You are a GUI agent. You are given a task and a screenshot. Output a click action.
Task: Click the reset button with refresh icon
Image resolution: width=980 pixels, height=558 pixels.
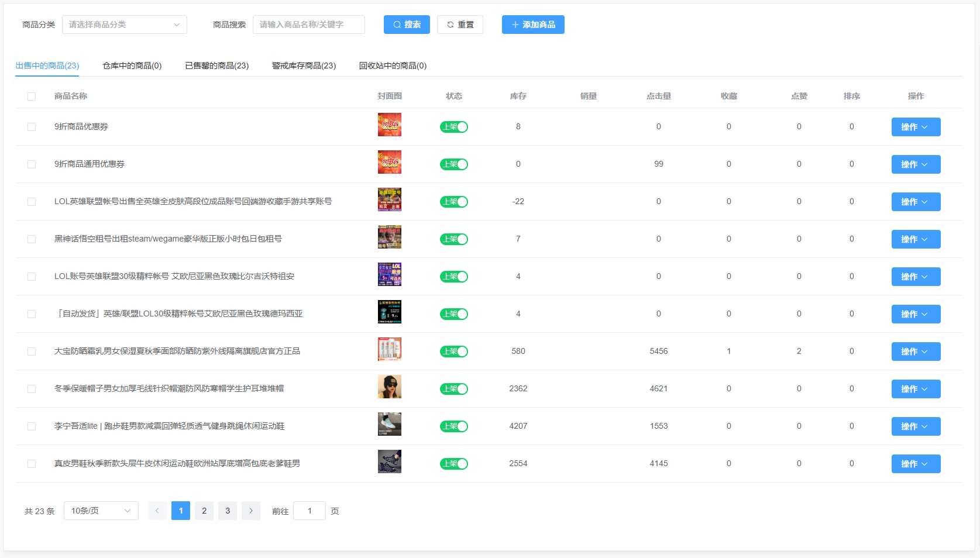[x=460, y=25]
